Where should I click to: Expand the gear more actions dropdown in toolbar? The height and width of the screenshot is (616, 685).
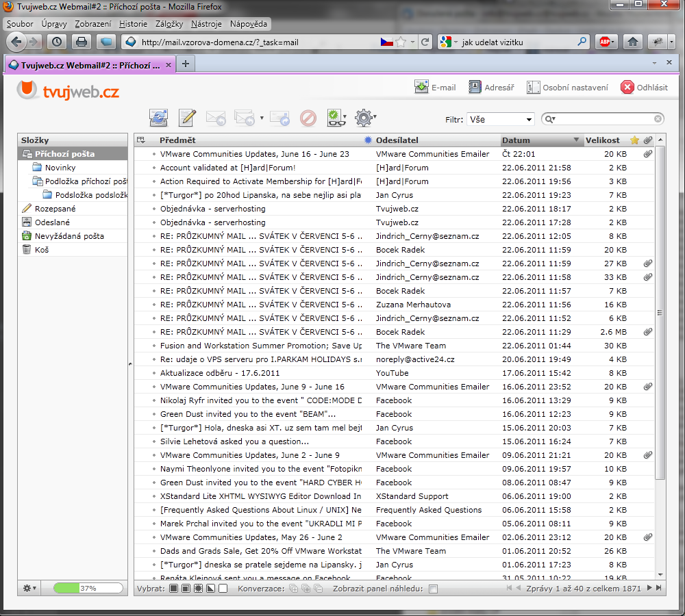point(375,118)
